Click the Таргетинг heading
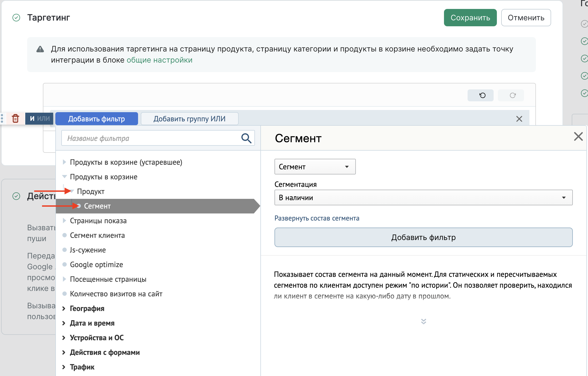 [x=49, y=18]
